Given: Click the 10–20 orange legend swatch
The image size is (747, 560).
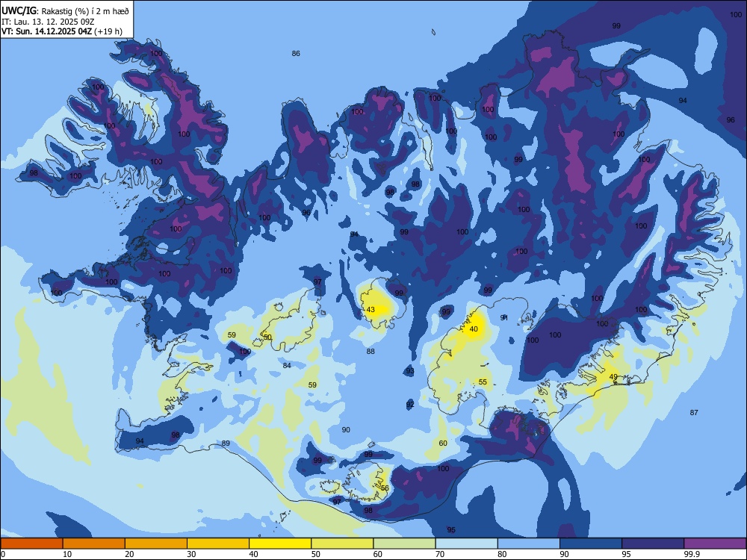Looking at the screenshot, I should 94,544.
